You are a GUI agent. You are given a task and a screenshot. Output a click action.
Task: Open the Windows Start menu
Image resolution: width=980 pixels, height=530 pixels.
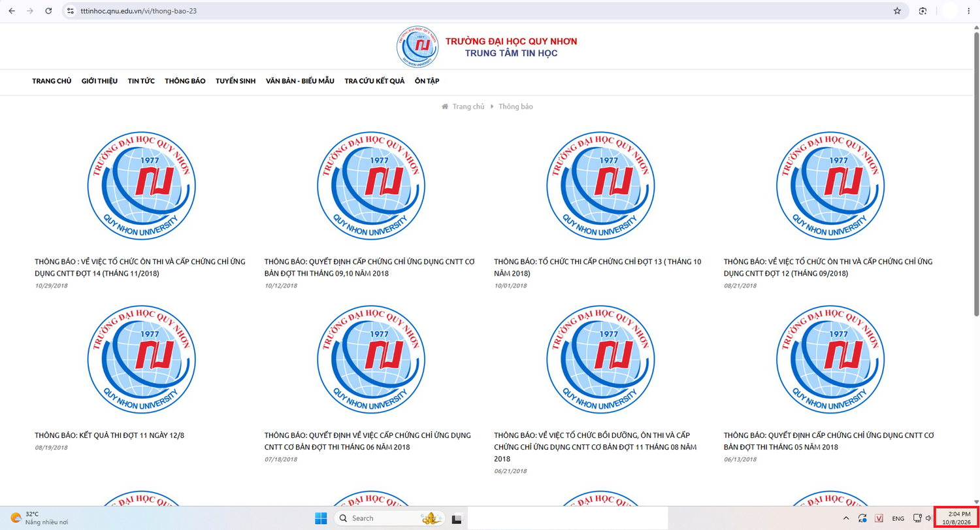(321, 518)
